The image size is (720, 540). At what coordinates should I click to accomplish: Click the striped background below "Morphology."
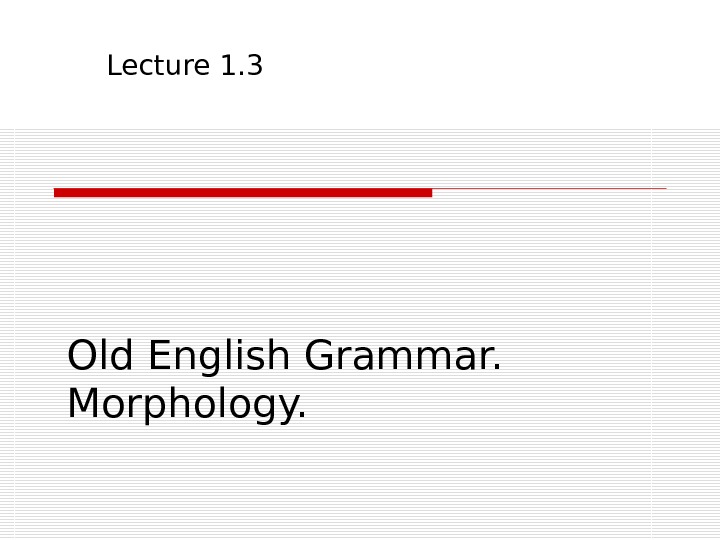pyautogui.click(x=300, y=480)
